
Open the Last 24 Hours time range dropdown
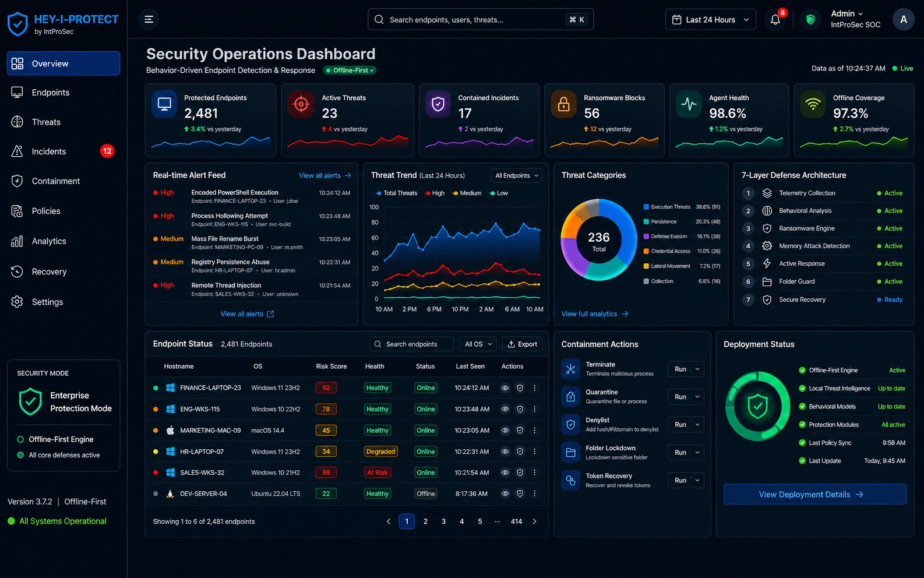710,19
